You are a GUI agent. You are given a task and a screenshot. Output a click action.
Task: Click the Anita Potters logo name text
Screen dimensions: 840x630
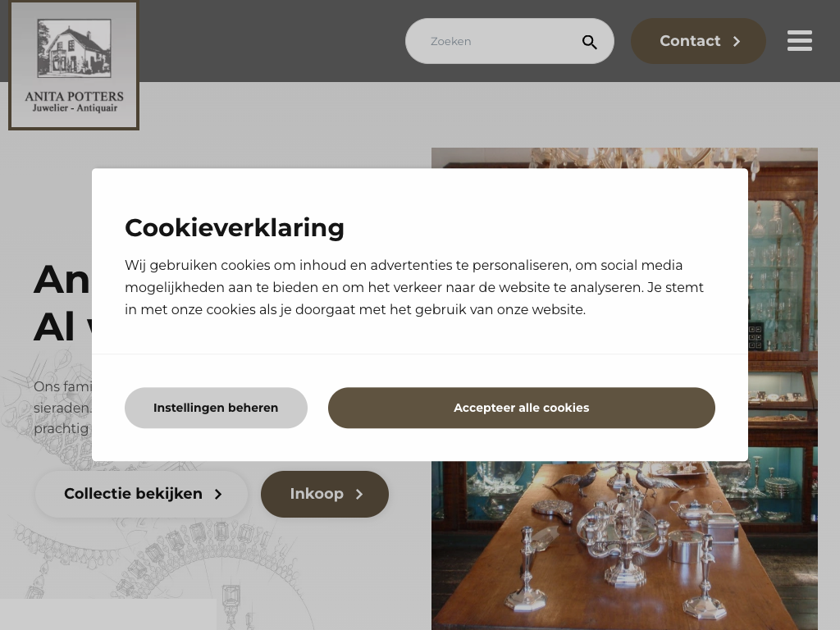click(74, 97)
